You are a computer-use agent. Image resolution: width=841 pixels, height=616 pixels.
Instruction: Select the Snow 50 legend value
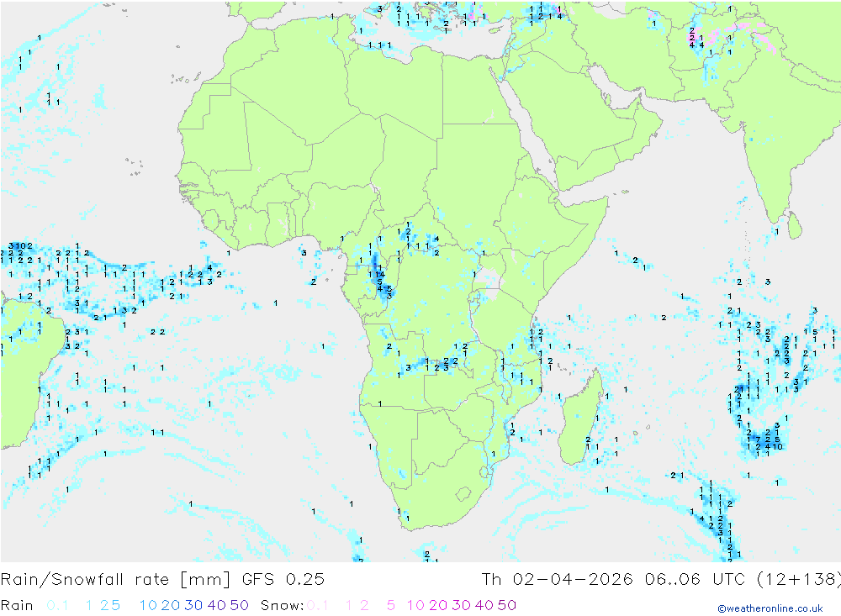pos(507,605)
